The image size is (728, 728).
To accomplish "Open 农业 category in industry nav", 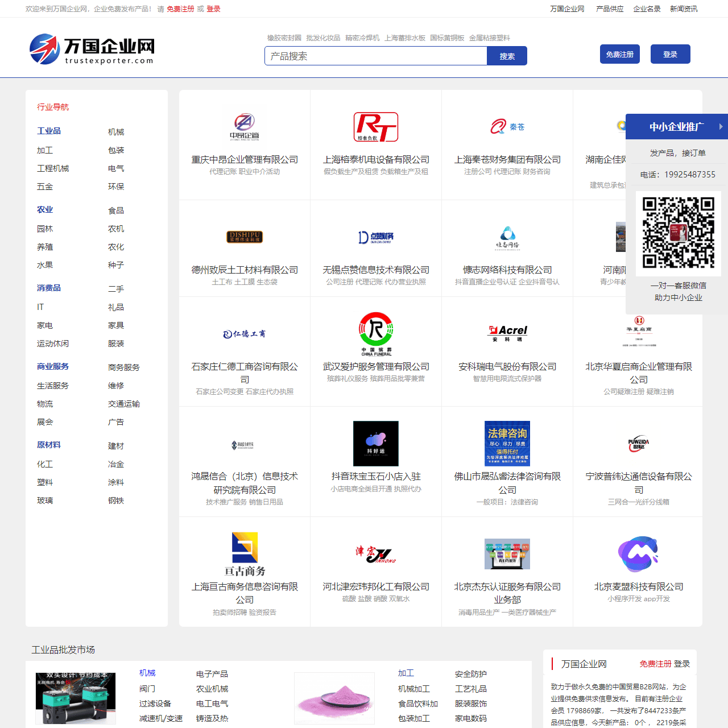I will pyautogui.click(x=45, y=209).
